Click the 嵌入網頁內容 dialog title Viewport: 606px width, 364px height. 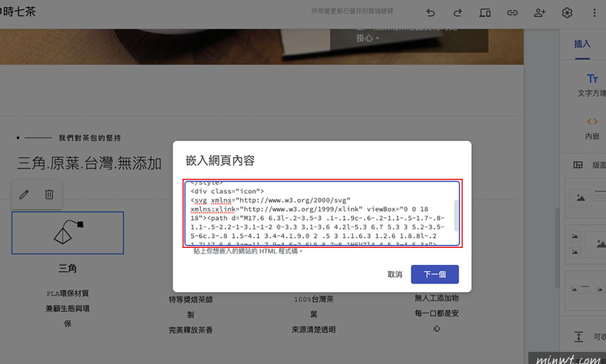pyautogui.click(x=220, y=160)
